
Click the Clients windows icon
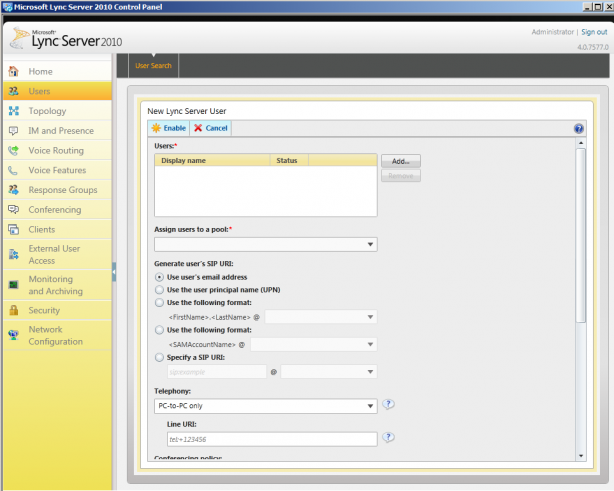point(14,229)
